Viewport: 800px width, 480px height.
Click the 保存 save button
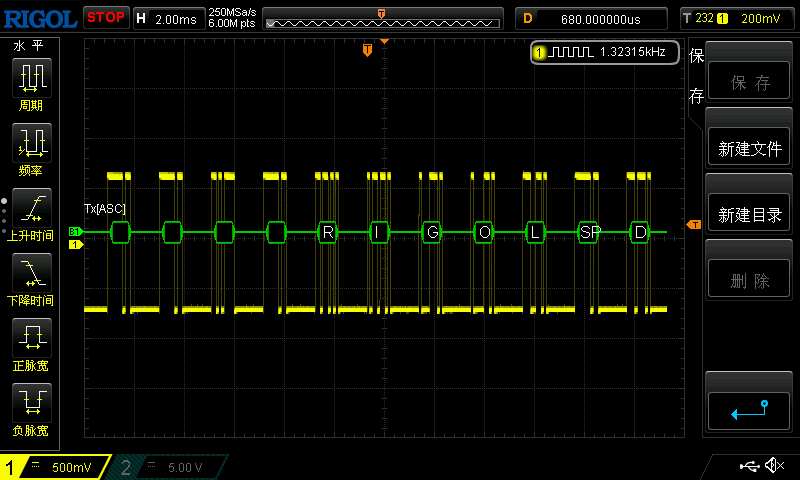pyautogui.click(x=749, y=82)
